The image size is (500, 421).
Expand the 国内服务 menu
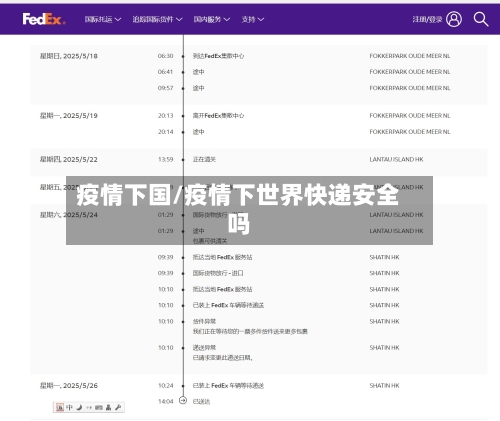point(212,19)
